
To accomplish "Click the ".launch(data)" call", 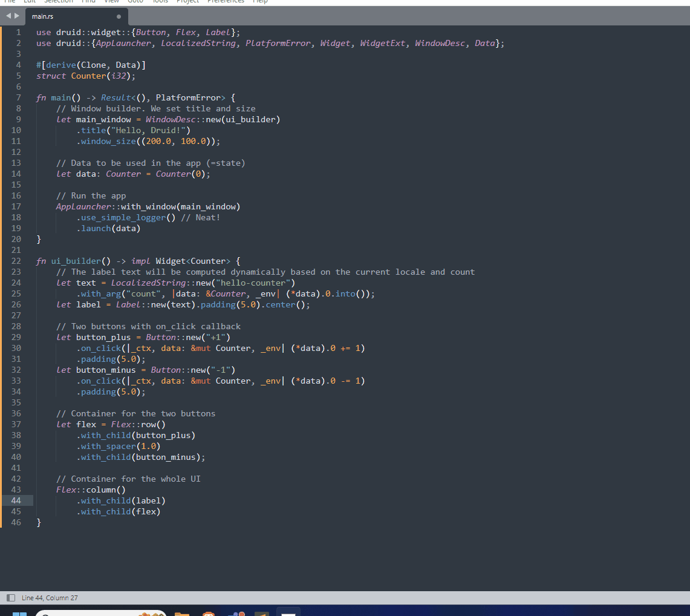I will [x=109, y=229].
